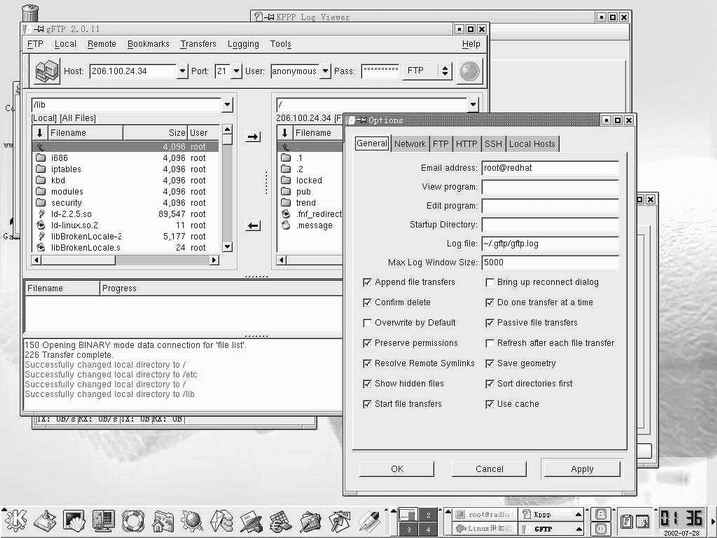Click the trash can desktop icon

(x=30, y=13)
